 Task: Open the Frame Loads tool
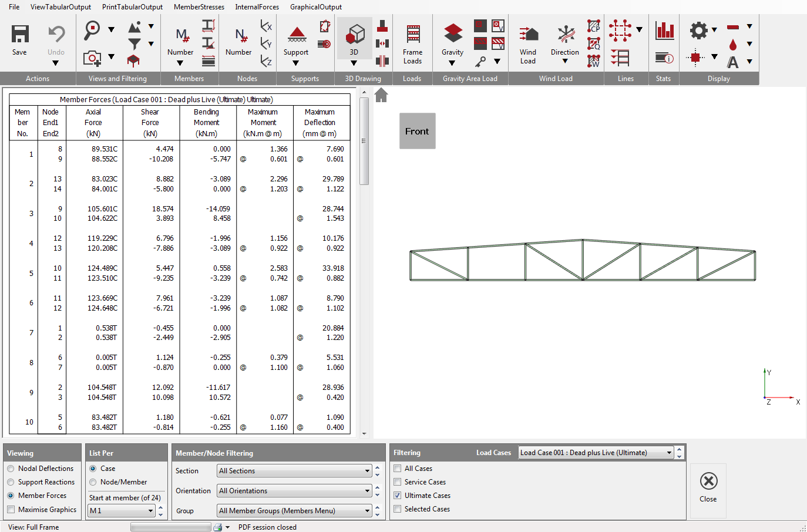(413, 35)
